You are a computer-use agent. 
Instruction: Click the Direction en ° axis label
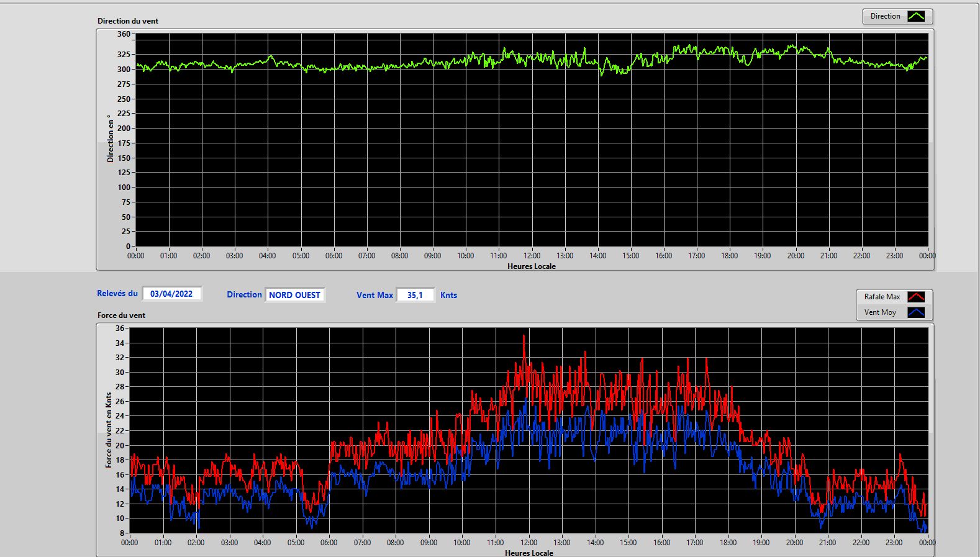tap(111, 138)
